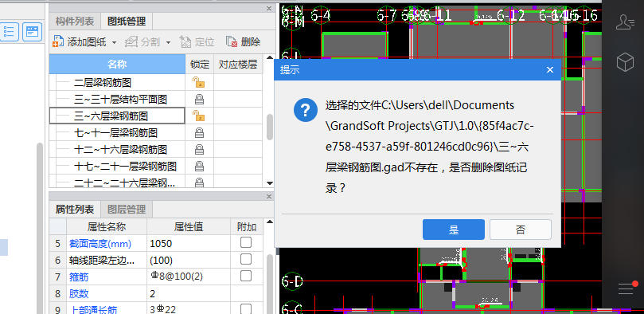The height and width of the screenshot is (314, 644).
Task: Switch to the 构件列表 tab
Action: [x=75, y=21]
